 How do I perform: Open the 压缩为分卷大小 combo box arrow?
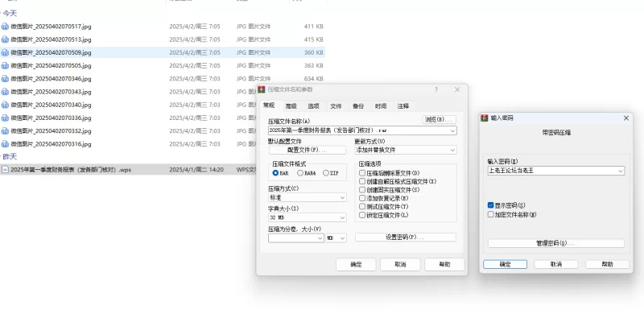pyautogui.click(x=320, y=238)
